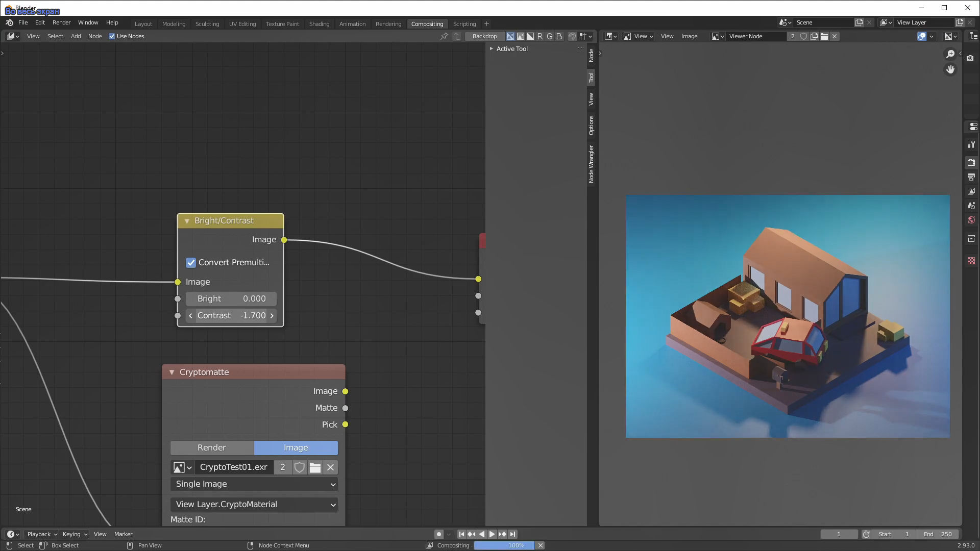Toggle fake user shield for CryptoTest01.exr
Screen dimensions: 980x551
pos(300,467)
